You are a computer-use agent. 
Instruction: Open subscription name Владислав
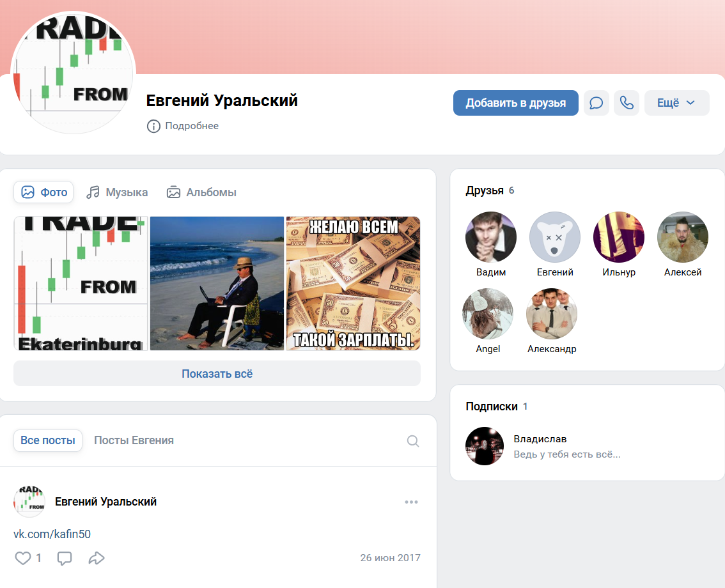click(x=540, y=439)
